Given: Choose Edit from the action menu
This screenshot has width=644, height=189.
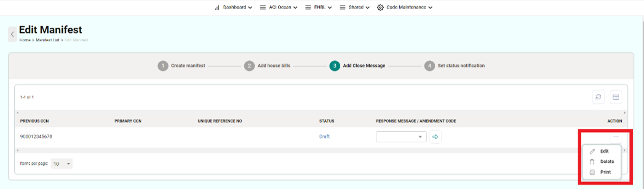Looking at the screenshot, I should [601, 151].
